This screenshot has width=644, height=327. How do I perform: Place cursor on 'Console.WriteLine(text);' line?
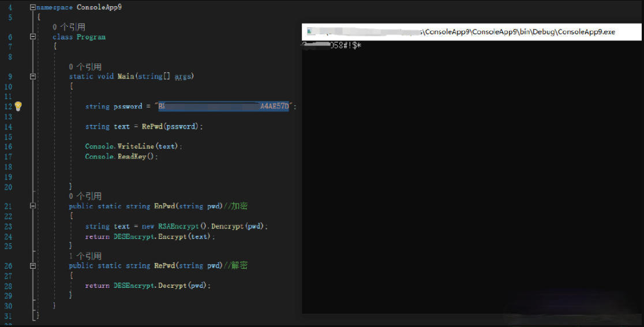[133, 146]
